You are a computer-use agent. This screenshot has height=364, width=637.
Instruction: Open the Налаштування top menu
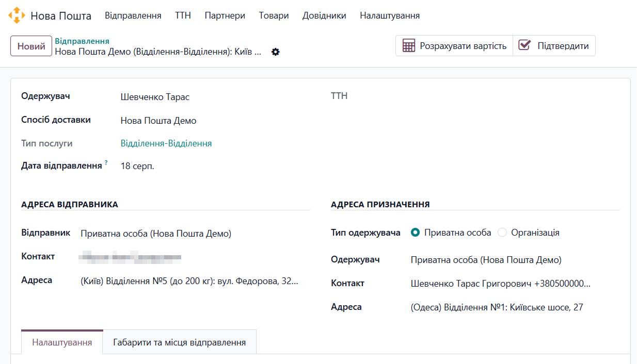tap(390, 15)
